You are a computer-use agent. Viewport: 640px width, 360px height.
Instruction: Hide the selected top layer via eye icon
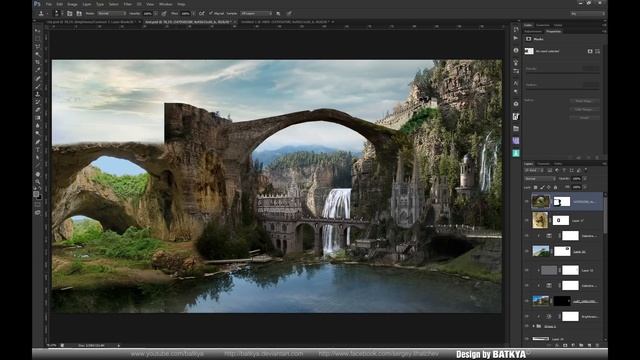[x=527, y=201]
